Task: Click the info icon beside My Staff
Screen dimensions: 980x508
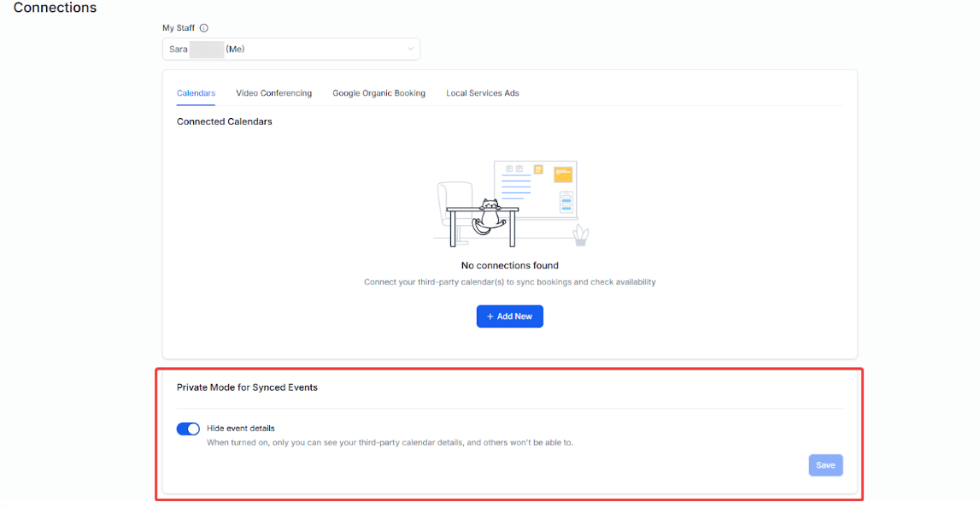Action: [x=203, y=28]
